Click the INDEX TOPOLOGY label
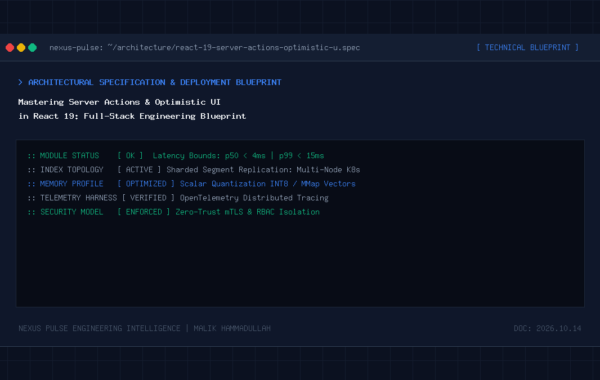 point(72,170)
